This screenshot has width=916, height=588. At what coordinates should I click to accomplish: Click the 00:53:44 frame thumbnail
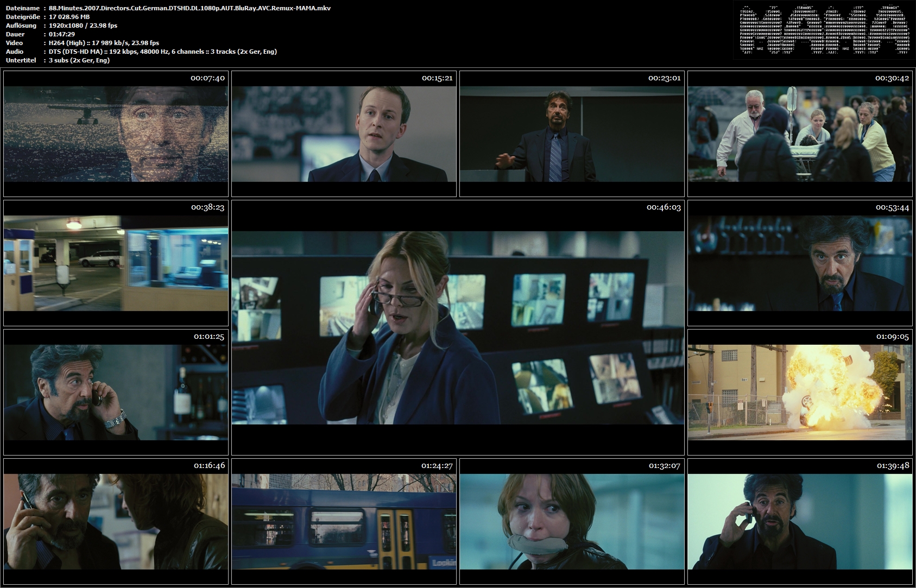[800, 263]
